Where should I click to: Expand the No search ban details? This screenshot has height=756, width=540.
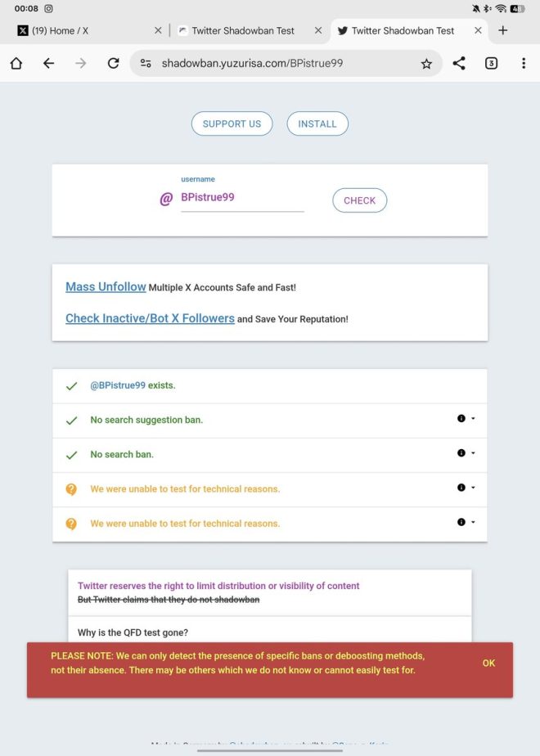466,453
